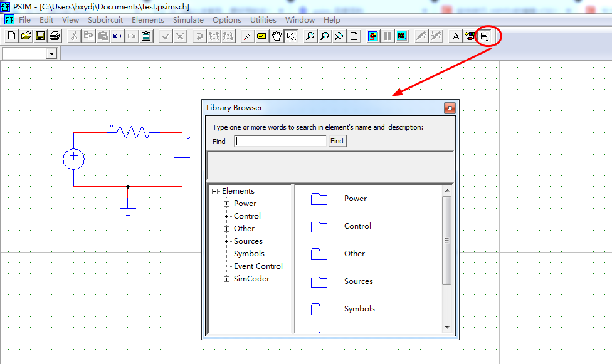This screenshot has height=364, width=612.
Task: Select the Wire drawing pencil tool
Action: pyautogui.click(x=247, y=36)
